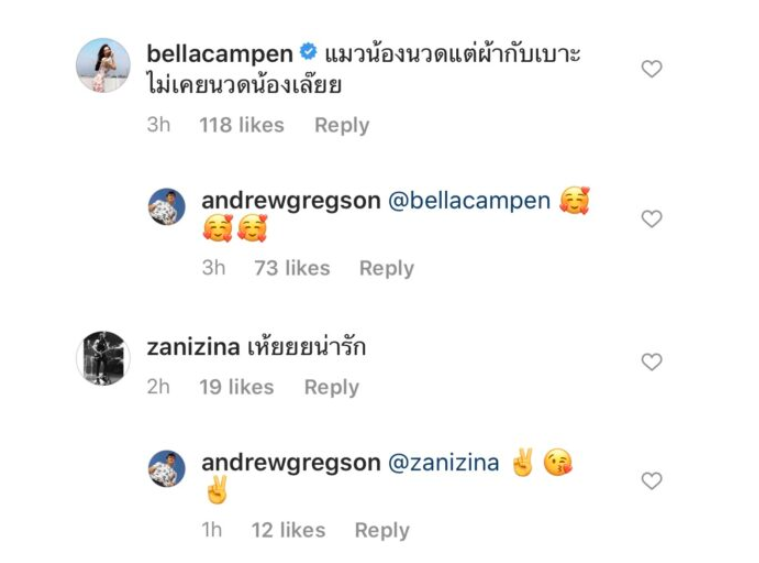
Task: View the 19 likes list
Action: coord(237,387)
